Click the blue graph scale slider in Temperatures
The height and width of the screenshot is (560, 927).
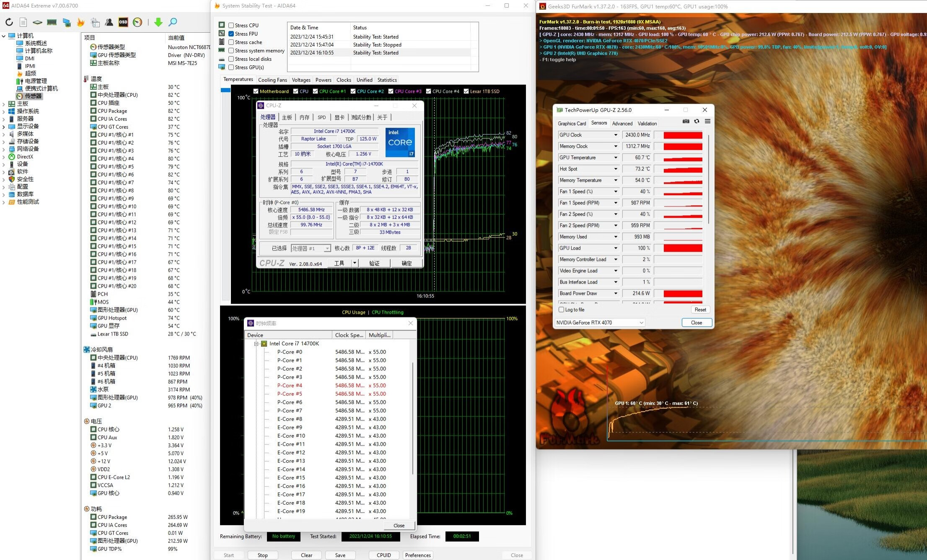tap(225, 90)
